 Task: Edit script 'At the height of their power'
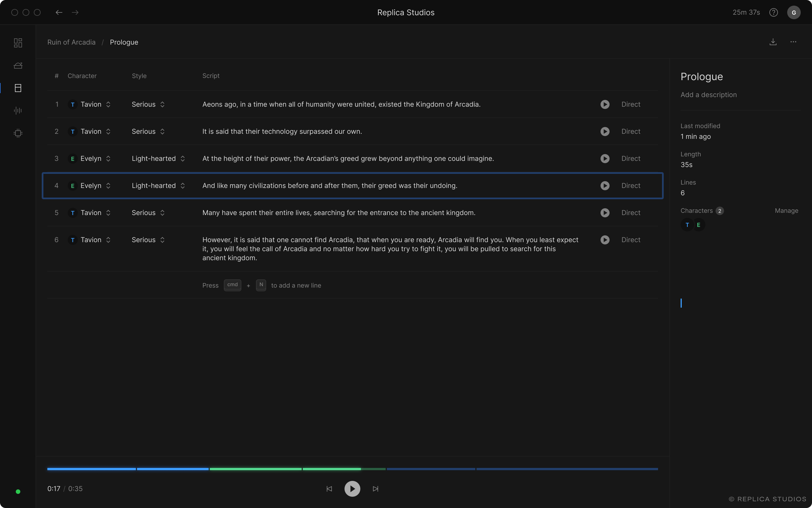point(348,159)
